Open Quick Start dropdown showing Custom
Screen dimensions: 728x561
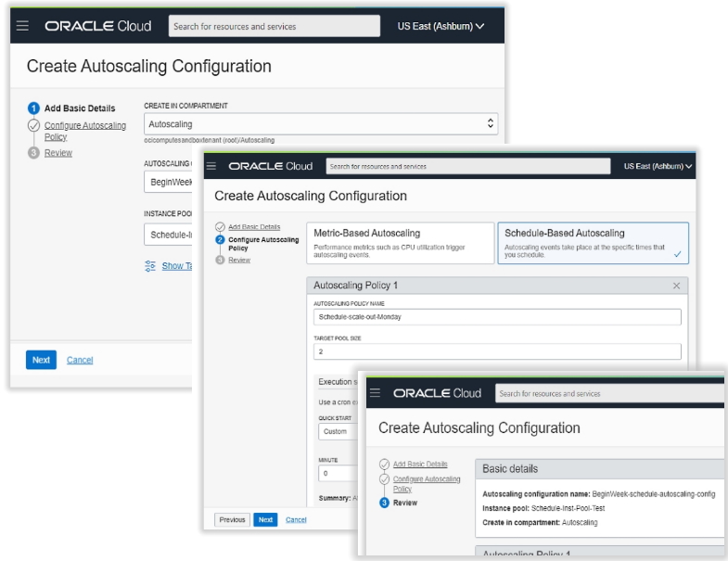(x=338, y=431)
